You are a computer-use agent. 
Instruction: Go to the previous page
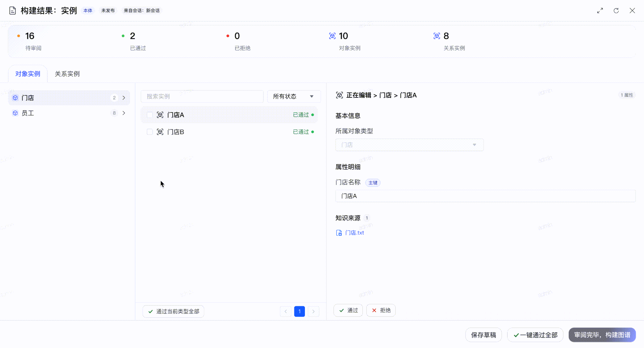[x=285, y=311]
